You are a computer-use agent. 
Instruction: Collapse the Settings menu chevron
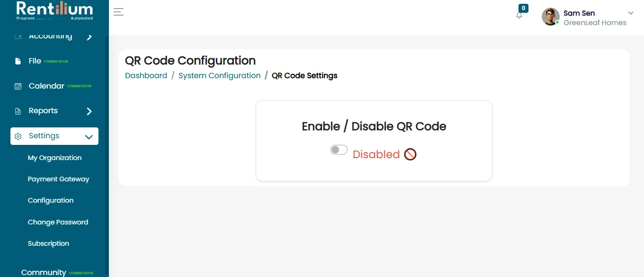[89, 137]
